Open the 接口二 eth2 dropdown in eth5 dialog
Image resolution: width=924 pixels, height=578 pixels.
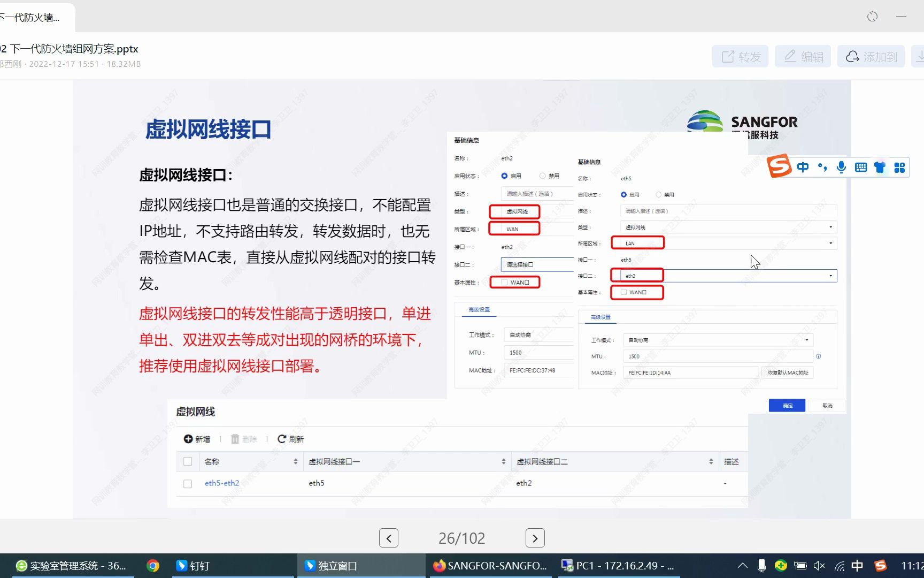tap(728, 276)
